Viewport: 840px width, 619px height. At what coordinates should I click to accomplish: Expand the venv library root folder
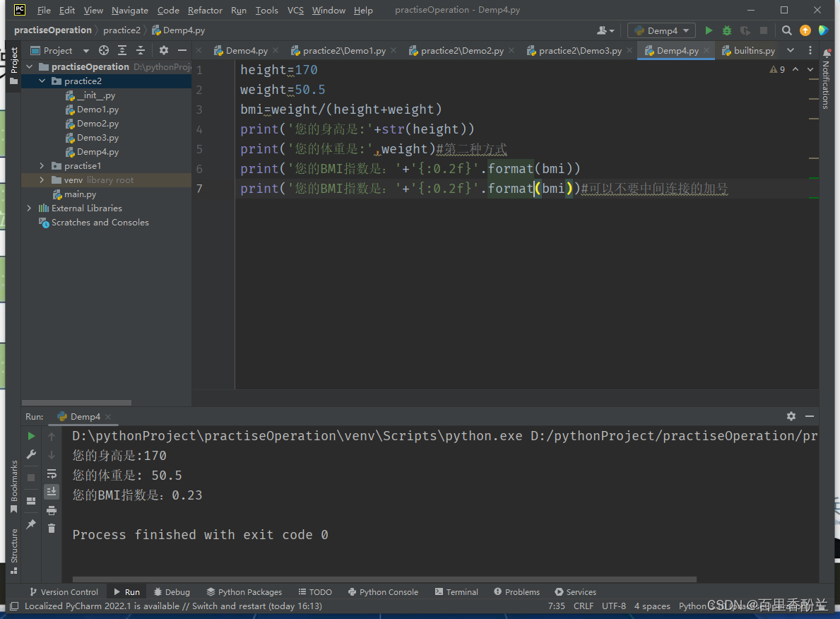(x=42, y=180)
